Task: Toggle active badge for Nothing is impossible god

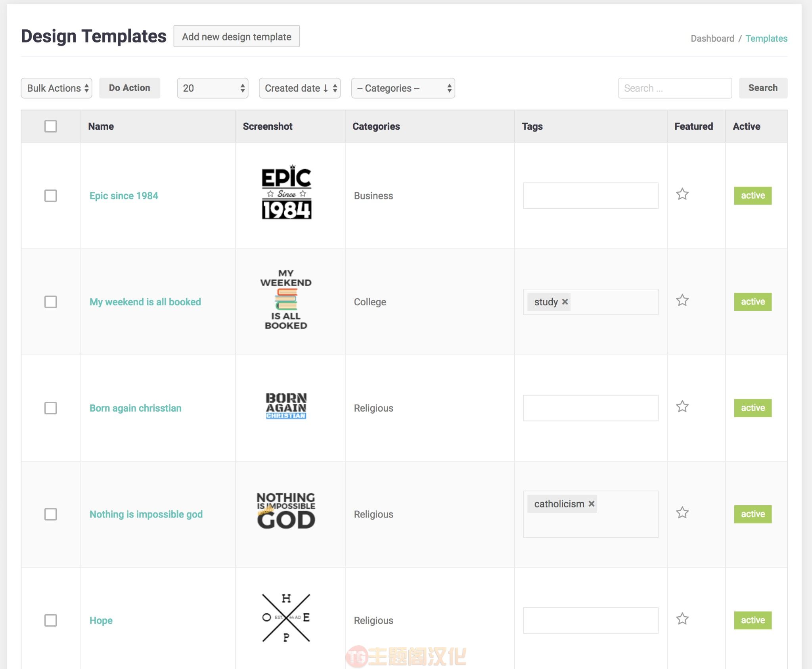Action: click(753, 514)
